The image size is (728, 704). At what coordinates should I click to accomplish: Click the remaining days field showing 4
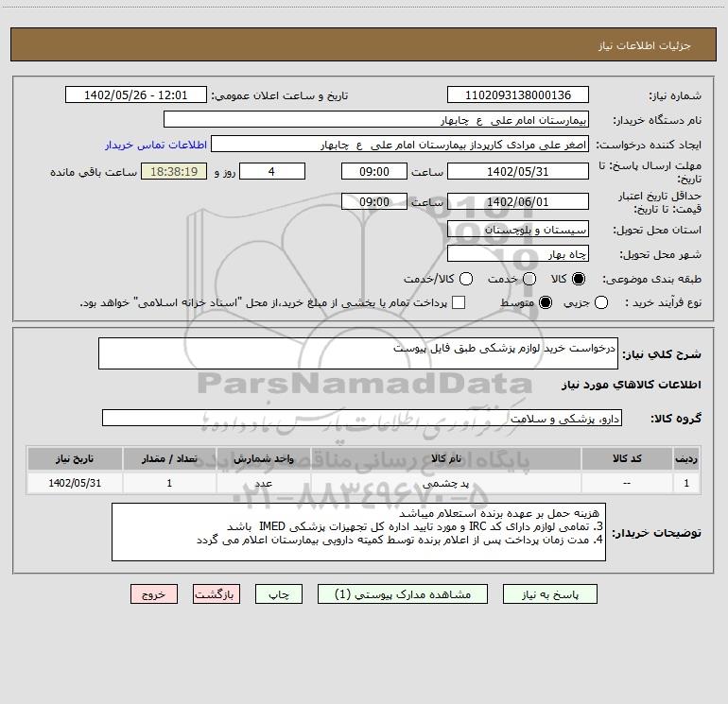click(x=272, y=171)
